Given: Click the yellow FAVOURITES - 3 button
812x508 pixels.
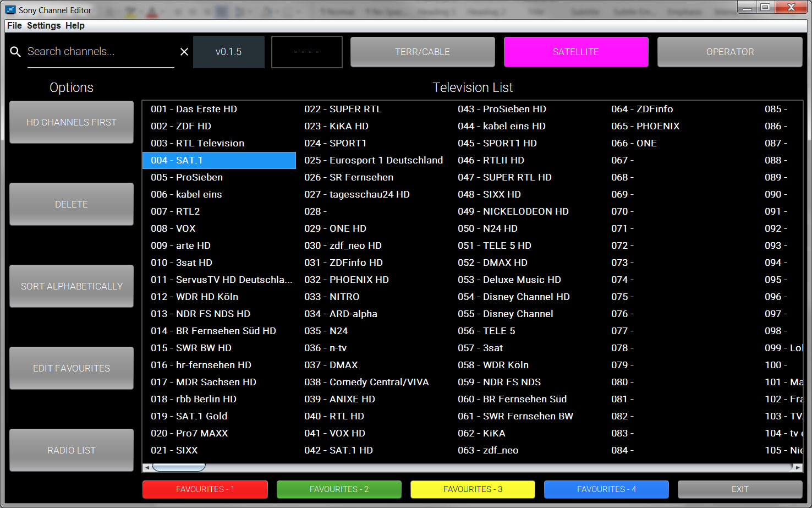Looking at the screenshot, I should pyautogui.click(x=473, y=489).
